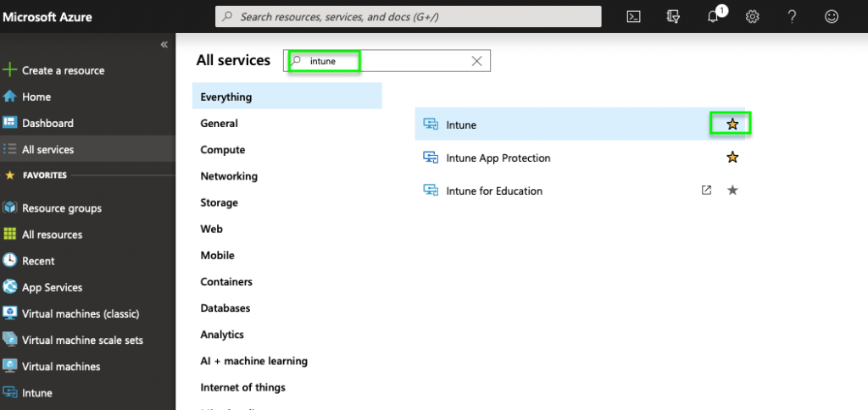Click Create a resource
This screenshot has width=868, height=410.
tap(63, 70)
